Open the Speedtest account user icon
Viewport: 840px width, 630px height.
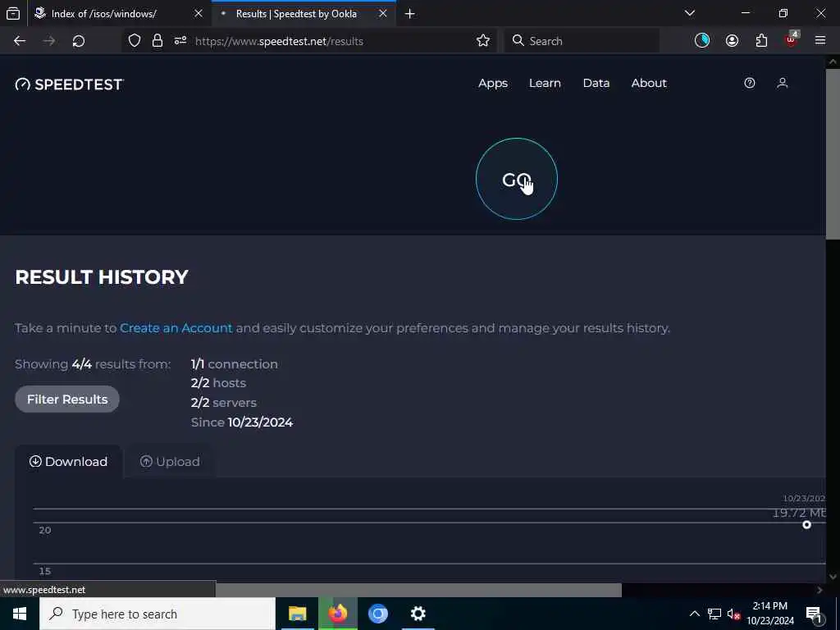click(x=782, y=83)
